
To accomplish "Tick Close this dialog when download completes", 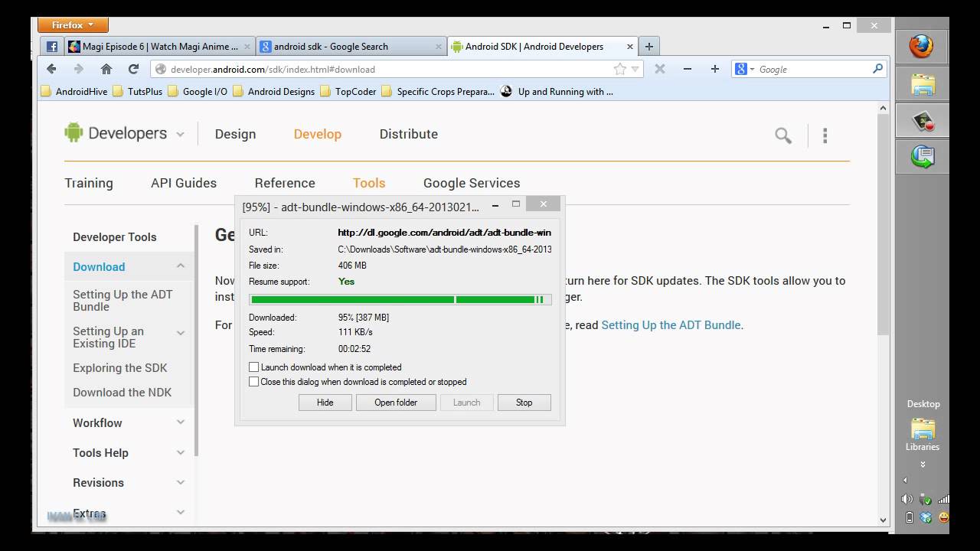I will pos(254,382).
